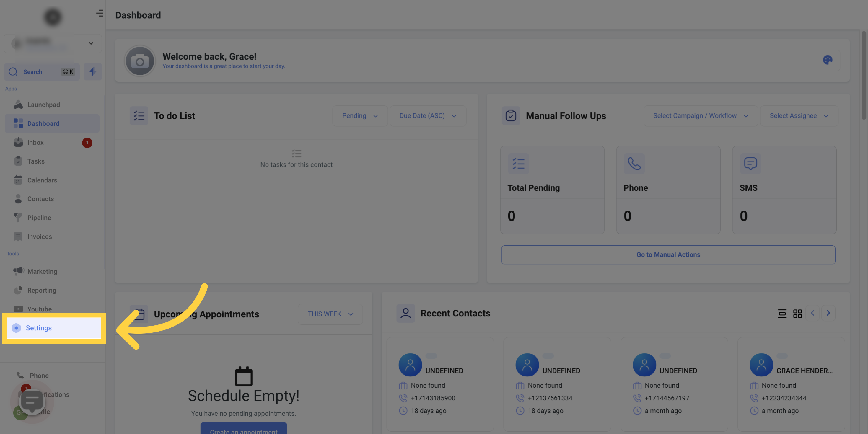Viewport: 868px width, 434px height.
Task: Click Grace Hender contact avatar
Action: (761, 365)
